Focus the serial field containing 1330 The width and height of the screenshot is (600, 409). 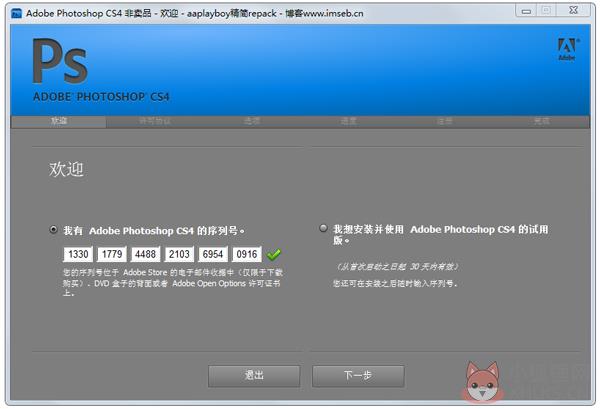click(78, 254)
